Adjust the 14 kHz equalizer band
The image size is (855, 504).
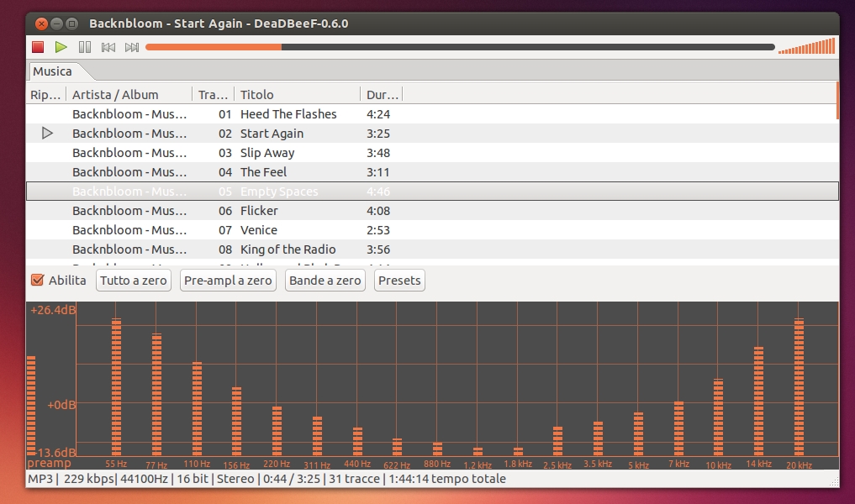click(x=758, y=401)
